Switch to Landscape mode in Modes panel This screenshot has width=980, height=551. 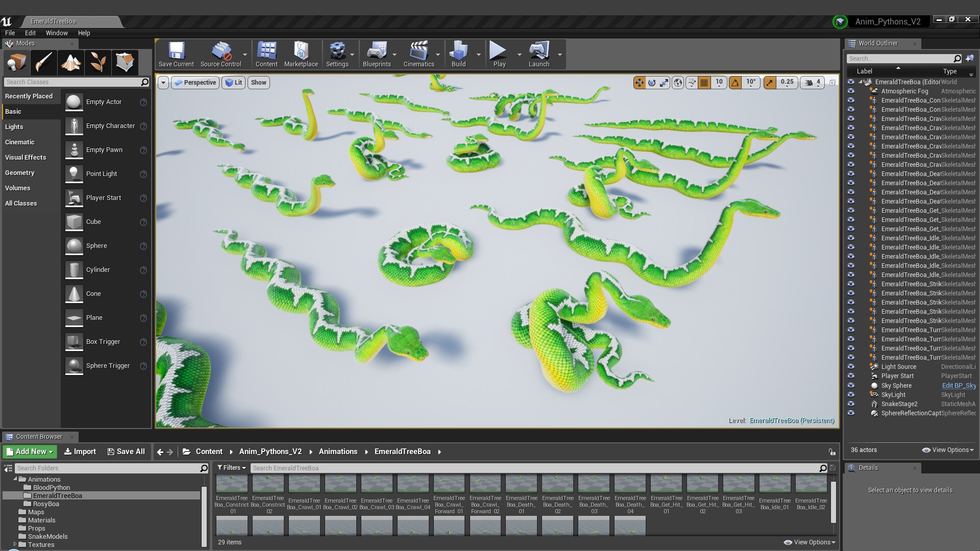(x=70, y=62)
